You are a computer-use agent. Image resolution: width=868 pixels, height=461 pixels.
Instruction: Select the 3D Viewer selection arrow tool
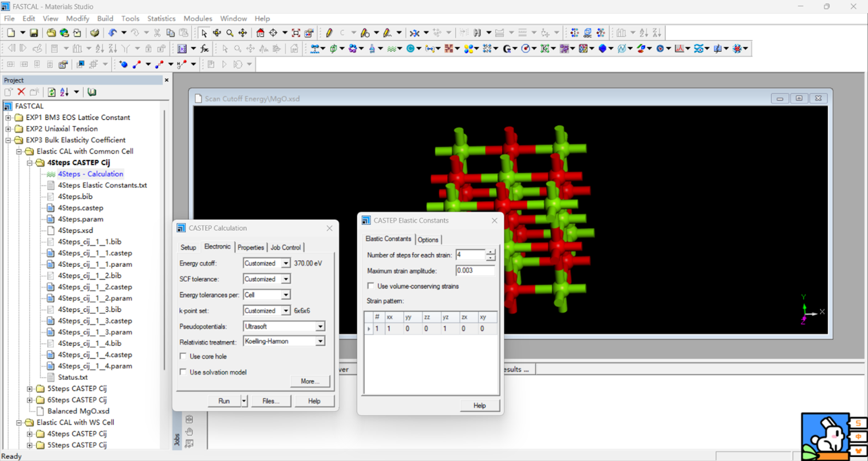pyautogui.click(x=204, y=33)
